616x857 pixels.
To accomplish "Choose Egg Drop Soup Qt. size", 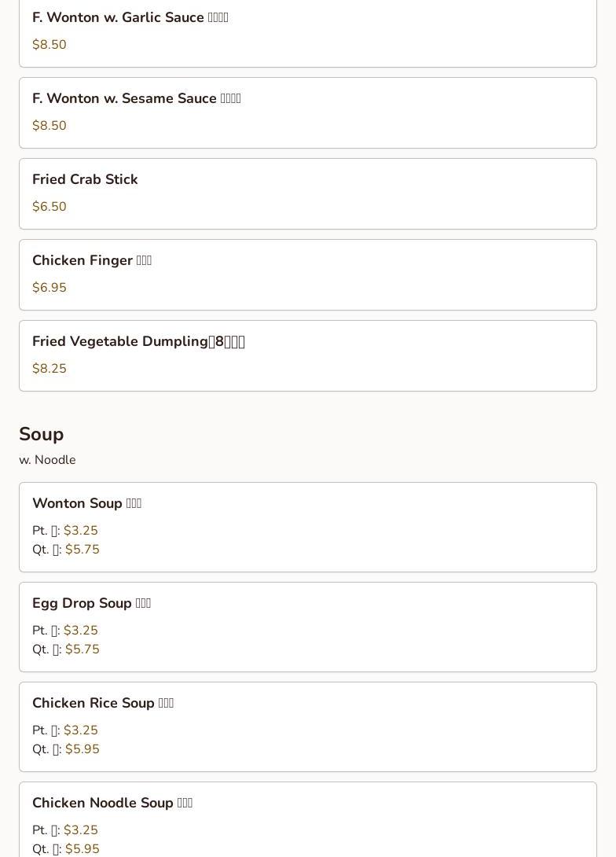I will [66, 649].
